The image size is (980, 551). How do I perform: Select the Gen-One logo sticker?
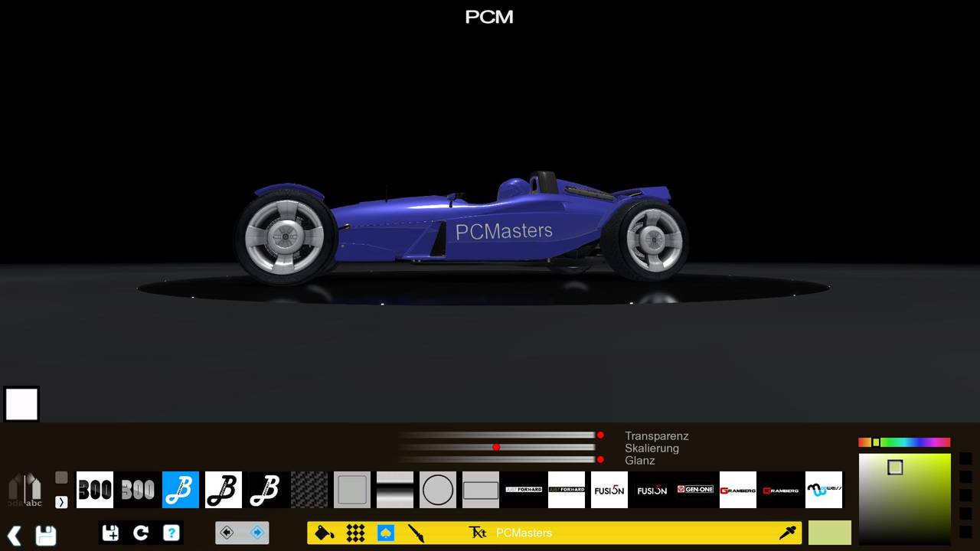point(695,490)
